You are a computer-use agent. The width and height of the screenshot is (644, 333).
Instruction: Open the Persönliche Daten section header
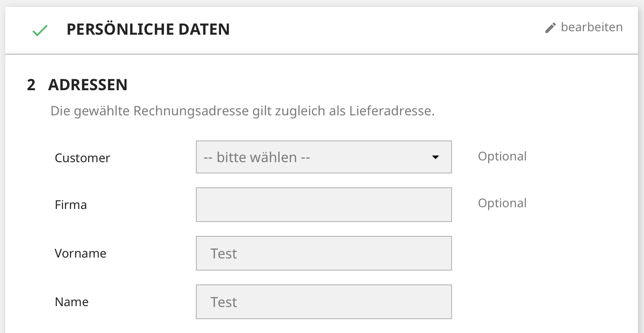pos(322,30)
